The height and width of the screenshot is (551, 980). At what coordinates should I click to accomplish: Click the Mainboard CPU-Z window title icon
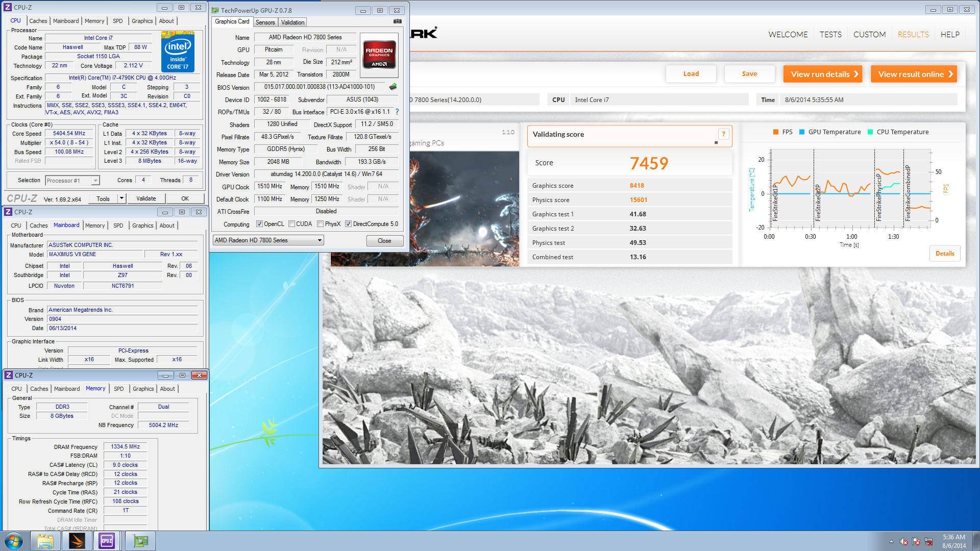click(x=8, y=212)
